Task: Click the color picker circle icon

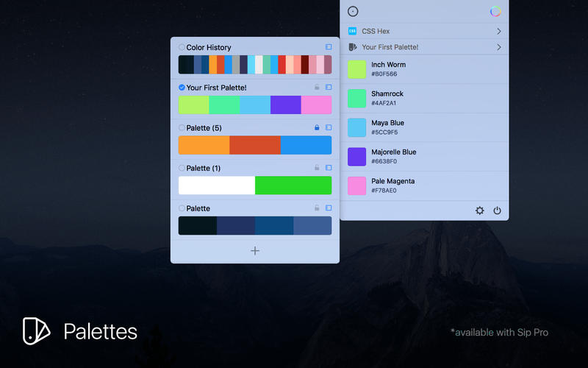Action: point(353,11)
